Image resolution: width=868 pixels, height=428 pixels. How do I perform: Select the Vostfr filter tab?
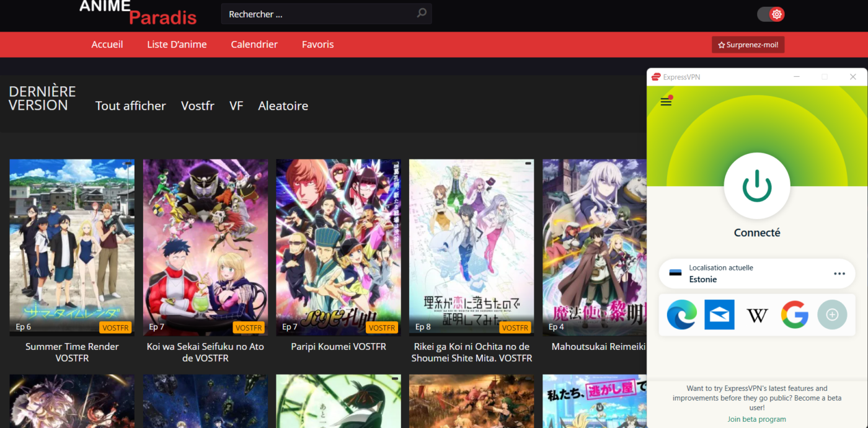[198, 106]
